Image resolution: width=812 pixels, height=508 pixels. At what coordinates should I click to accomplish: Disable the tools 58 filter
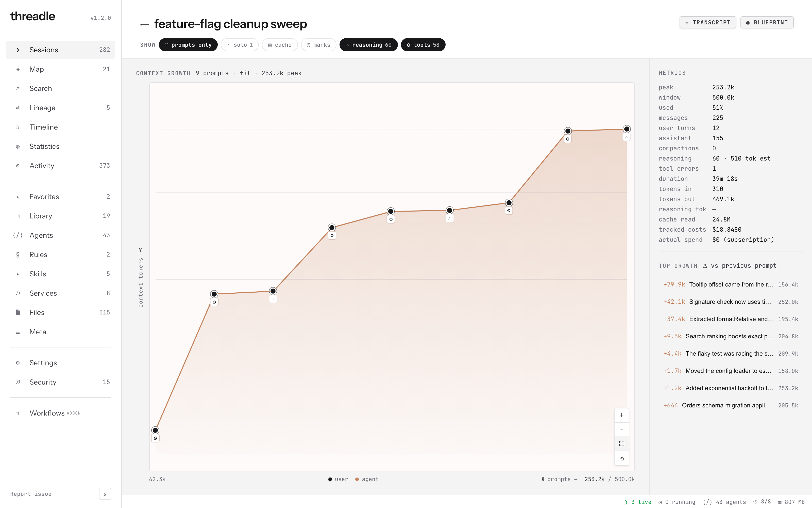tap(423, 45)
